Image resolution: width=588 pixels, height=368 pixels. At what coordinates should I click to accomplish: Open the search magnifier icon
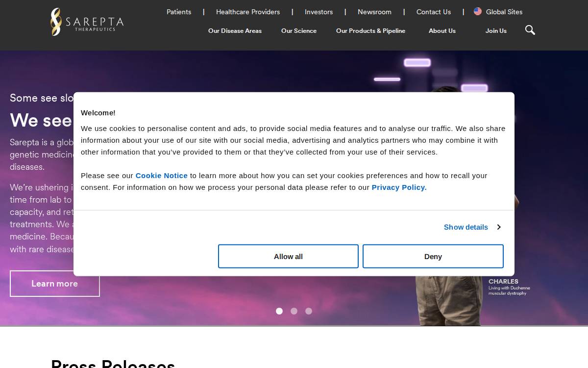(530, 30)
